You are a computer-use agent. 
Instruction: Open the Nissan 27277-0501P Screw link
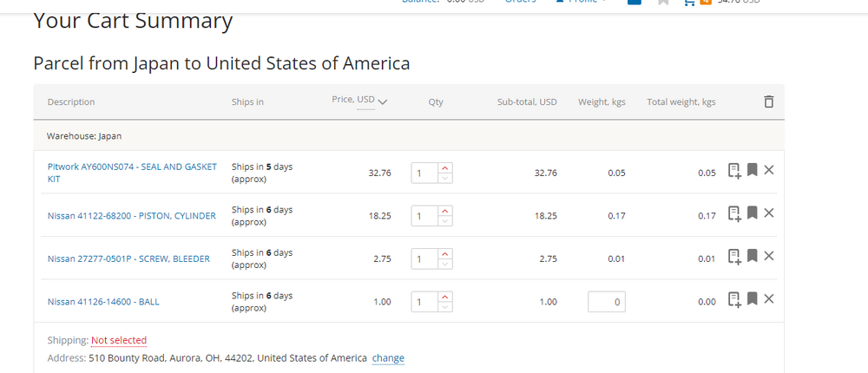128,258
